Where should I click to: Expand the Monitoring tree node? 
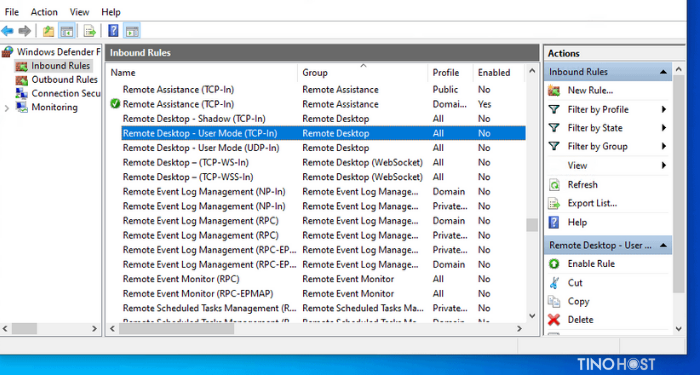pyautogui.click(x=6, y=108)
